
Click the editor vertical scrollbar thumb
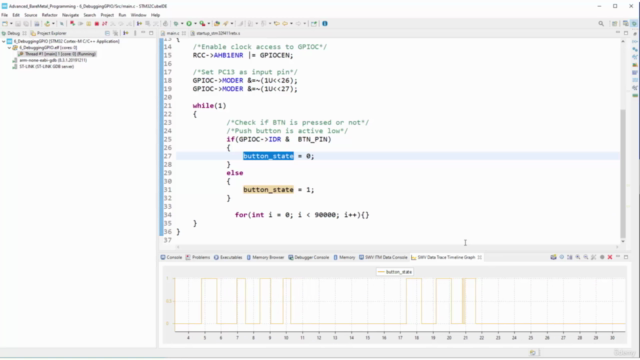622,173
